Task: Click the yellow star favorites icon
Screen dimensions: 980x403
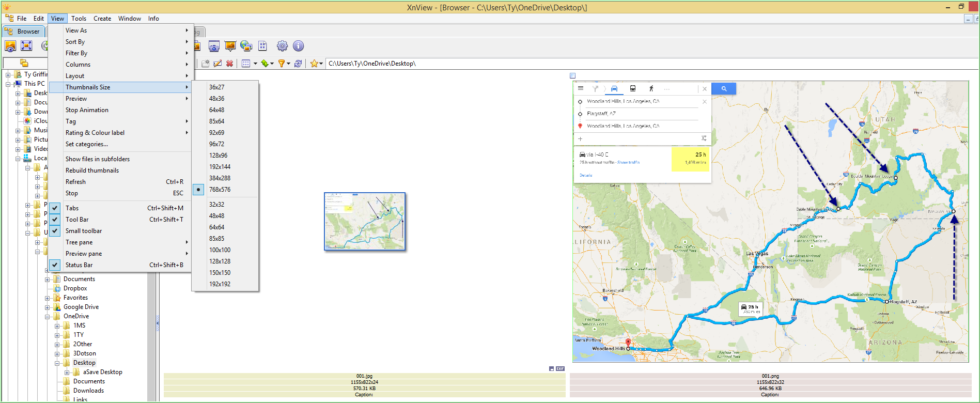Action: (314, 64)
